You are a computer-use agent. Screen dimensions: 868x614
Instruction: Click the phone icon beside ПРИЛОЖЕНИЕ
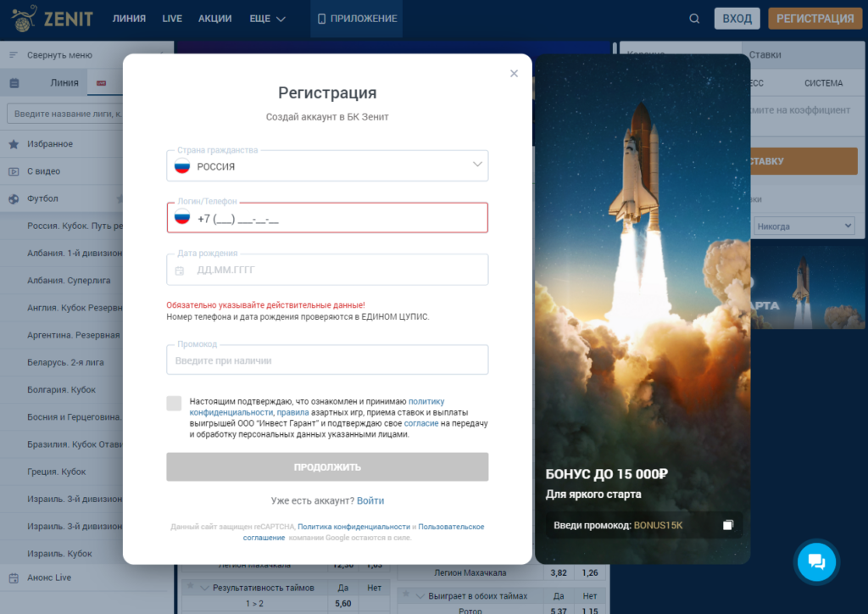point(321,19)
